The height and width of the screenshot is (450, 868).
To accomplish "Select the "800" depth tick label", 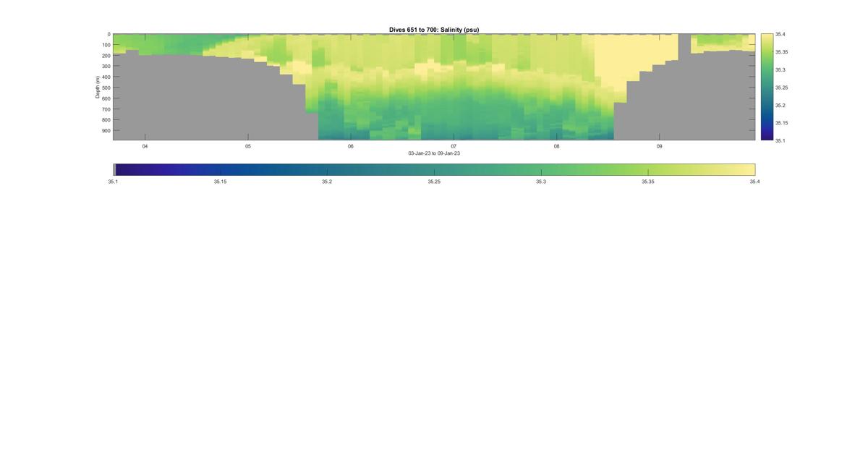I will click(x=106, y=120).
